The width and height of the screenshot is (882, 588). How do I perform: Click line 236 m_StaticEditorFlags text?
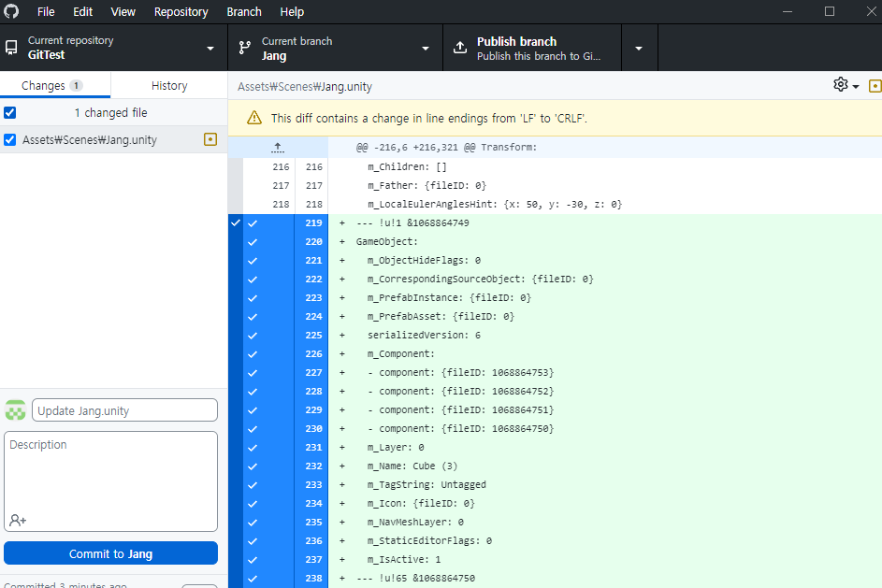coord(429,540)
